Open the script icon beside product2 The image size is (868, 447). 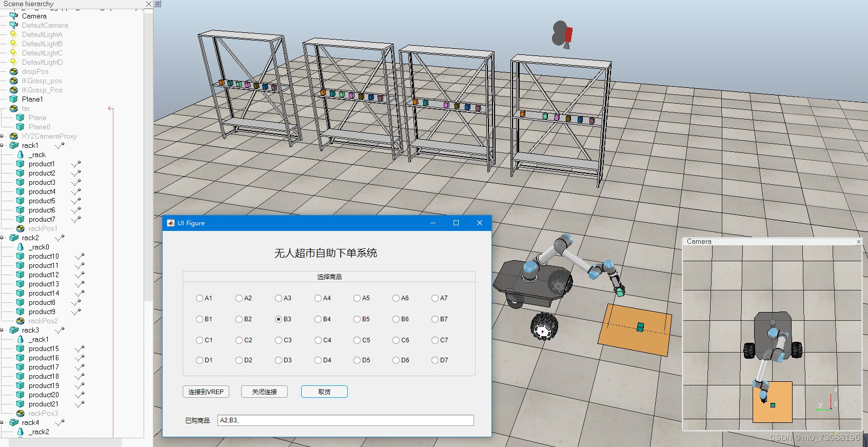(76, 173)
